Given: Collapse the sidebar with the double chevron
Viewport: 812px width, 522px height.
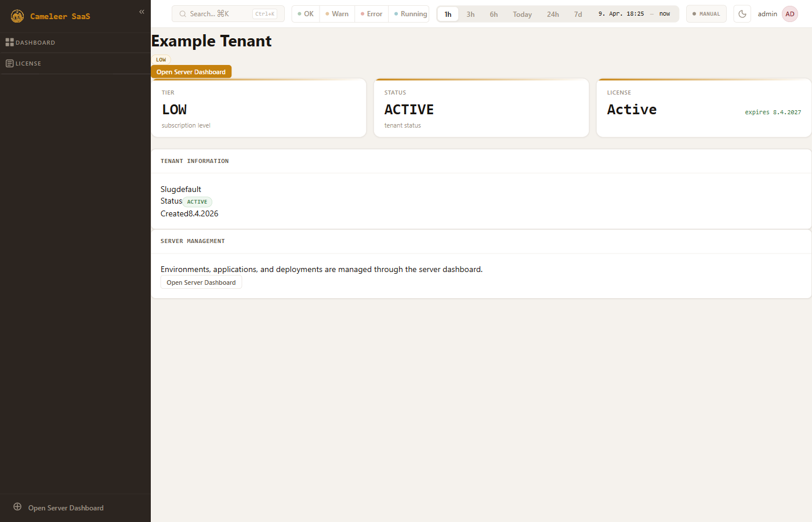Looking at the screenshot, I should 142,12.
